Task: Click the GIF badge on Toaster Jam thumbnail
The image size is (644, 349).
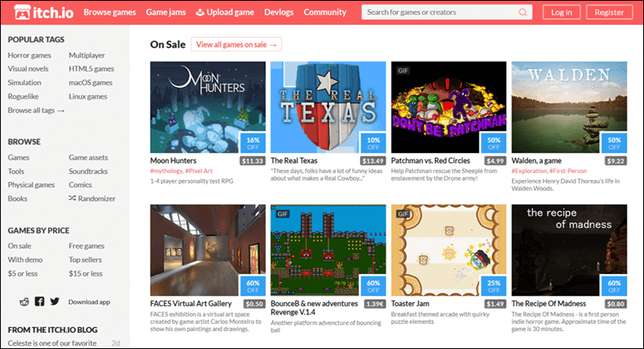Action: click(403, 214)
